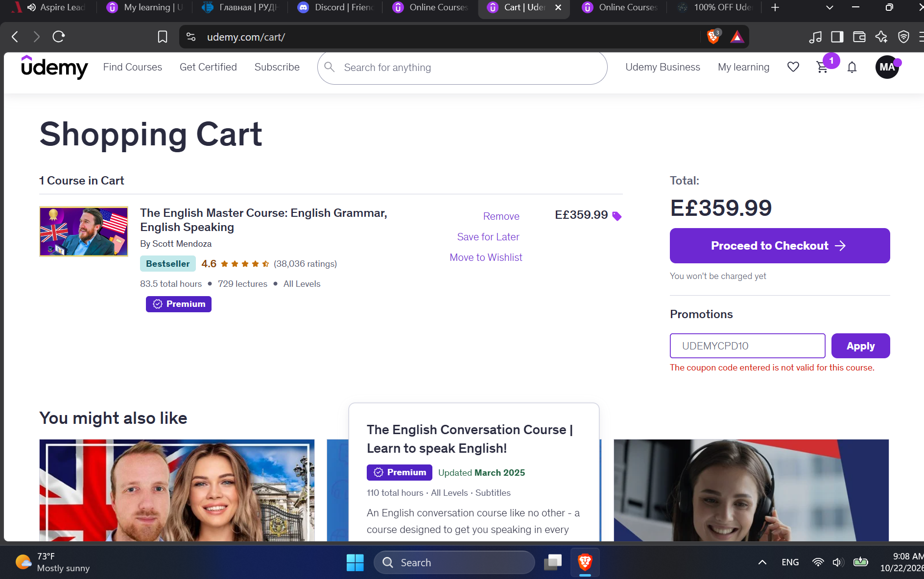This screenshot has width=924, height=579.
Task: Remove the course from cart
Action: (501, 216)
